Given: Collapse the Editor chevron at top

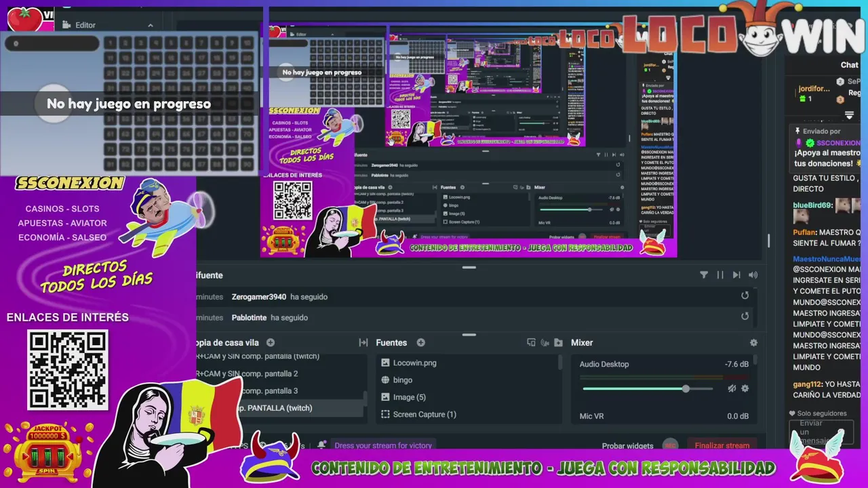Looking at the screenshot, I should point(151,26).
